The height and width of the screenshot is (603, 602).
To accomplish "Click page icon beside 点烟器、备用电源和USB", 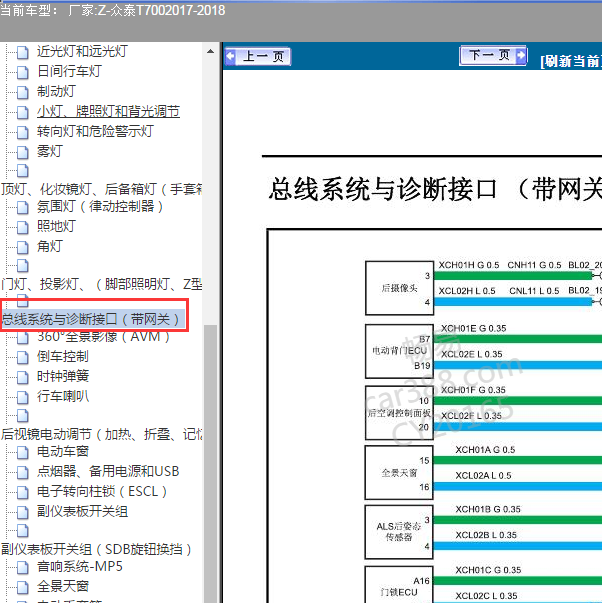I will point(23,472).
